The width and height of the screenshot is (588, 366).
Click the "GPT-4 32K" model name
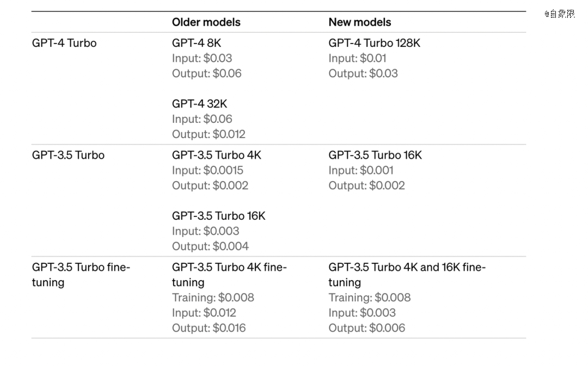pyautogui.click(x=199, y=104)
